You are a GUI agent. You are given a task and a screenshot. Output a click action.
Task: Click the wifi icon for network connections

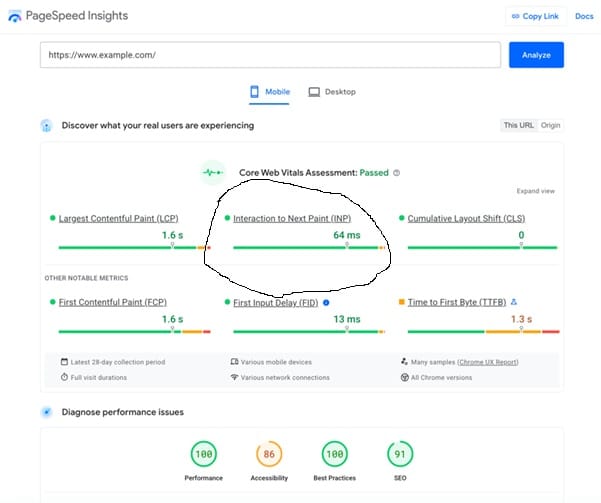[x=235, y=377]
